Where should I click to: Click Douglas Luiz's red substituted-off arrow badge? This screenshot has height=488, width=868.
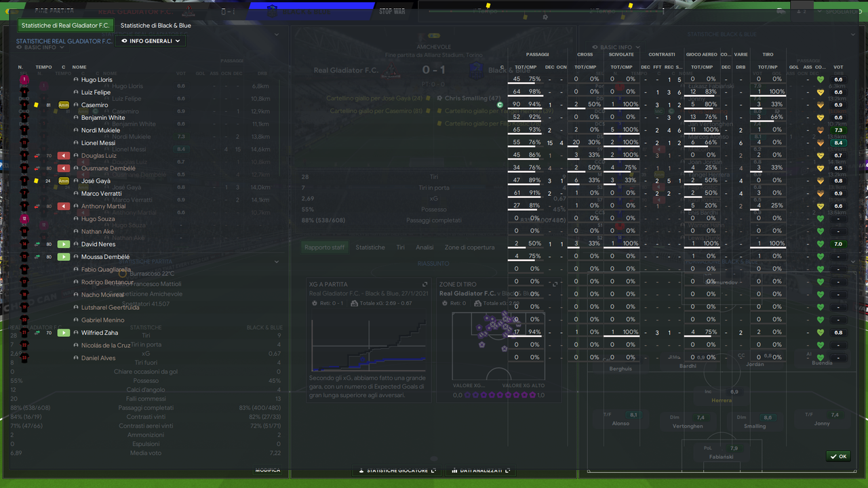point(64,156)
